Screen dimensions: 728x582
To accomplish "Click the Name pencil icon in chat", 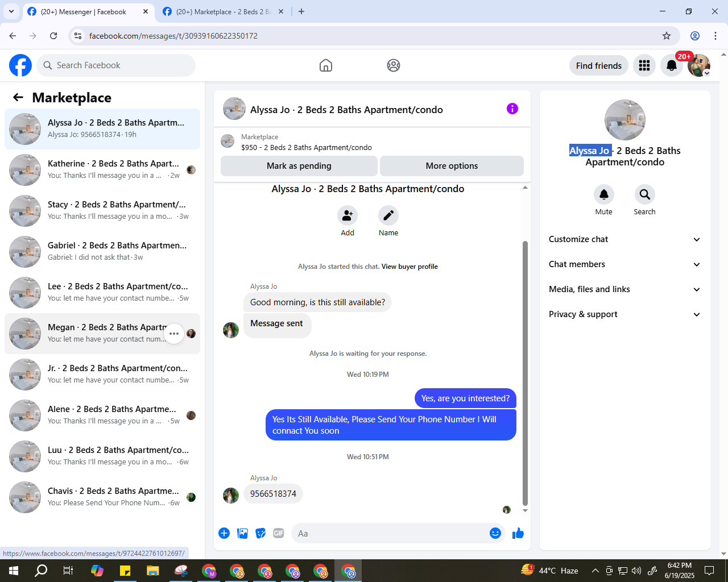I will point(388,215).
